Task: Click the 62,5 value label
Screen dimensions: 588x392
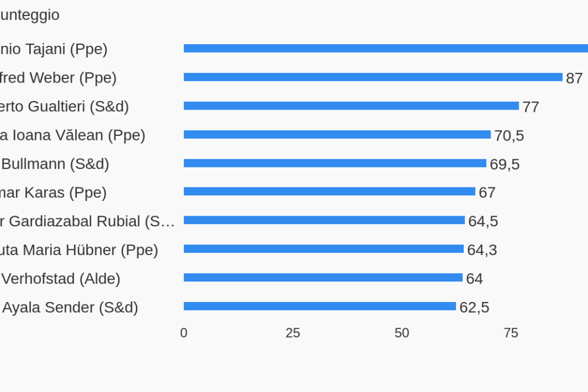Action: coord(474,307)
